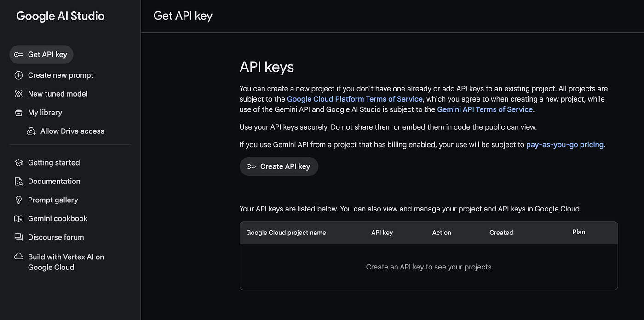Open Google Cloud Platform Terms of Service link
This screenshot has width=644, height=320.
click(x=355, y=99)
